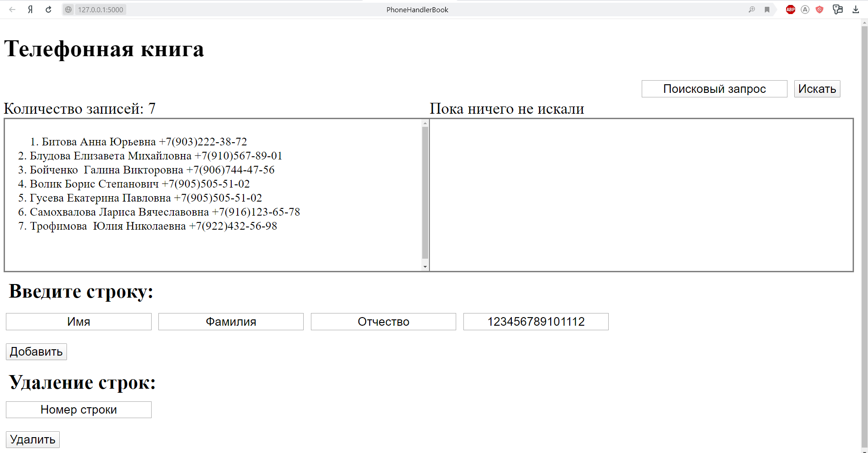Click inside the empty search results panel
Image resolution: width=868 pixels, height=453 pixels.
(x=641, y=195)
